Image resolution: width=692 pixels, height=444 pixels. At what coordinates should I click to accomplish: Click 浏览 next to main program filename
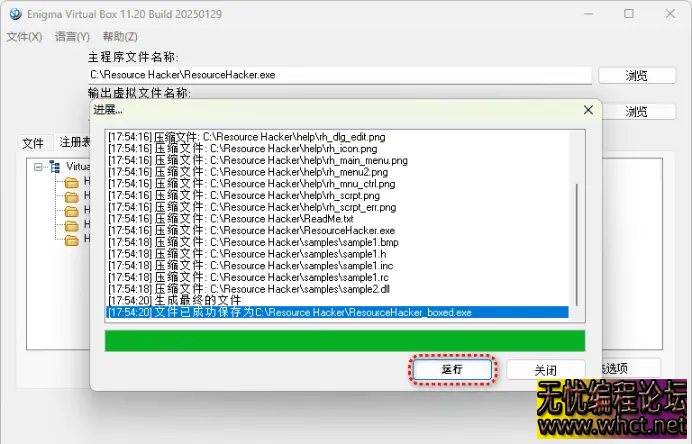pyautogui.click(x=636, y=75)
